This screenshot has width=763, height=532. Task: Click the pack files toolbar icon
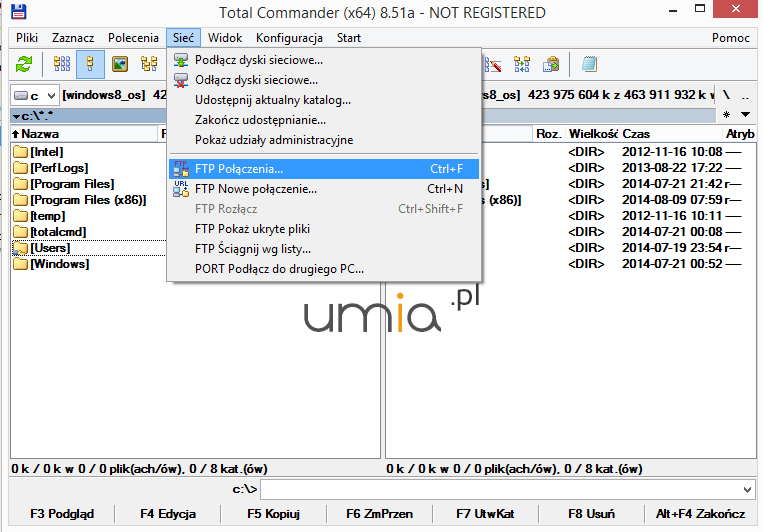[x=551, y=65]
